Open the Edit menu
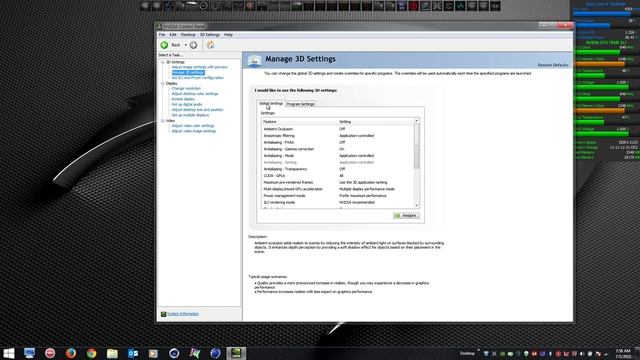The width and height of the screenshot is (640, 360). click(x=173, y=35)
